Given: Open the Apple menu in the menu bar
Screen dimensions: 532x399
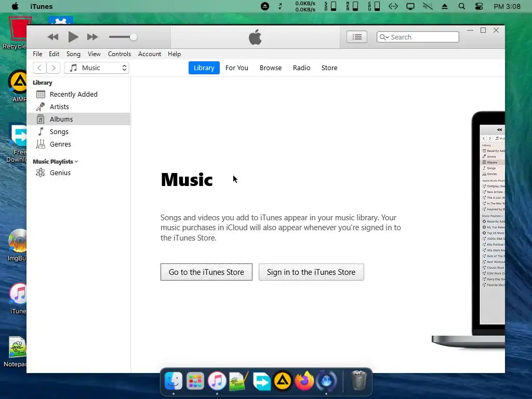Looking at the screenshot, I should (x=15, y=6).
